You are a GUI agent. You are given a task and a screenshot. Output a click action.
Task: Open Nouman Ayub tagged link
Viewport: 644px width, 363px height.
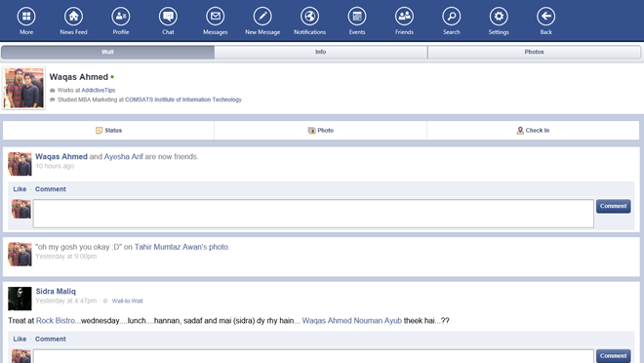(378, 321)
